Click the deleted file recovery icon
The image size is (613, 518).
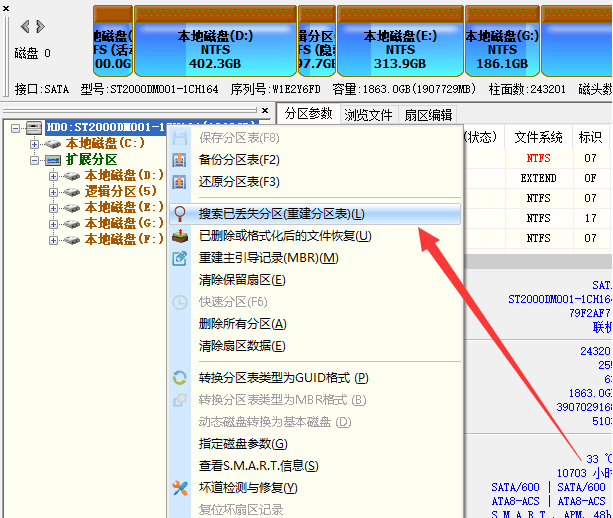[x=180, y=236]
